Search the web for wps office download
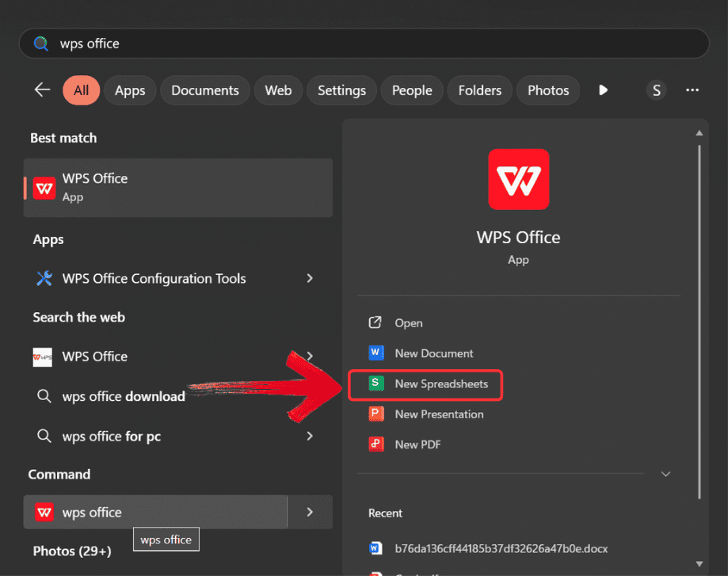Screen dimensions: 728x576 tap(124, 396)
